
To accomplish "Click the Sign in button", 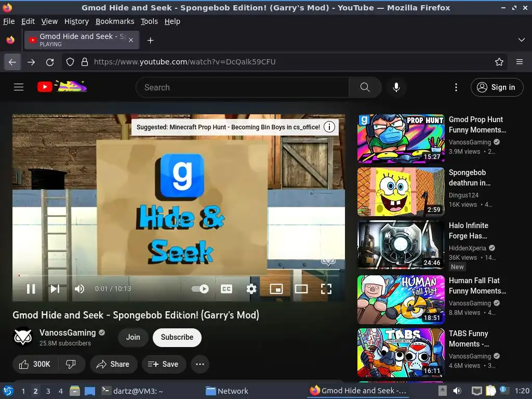I will [x=497, y=87].
